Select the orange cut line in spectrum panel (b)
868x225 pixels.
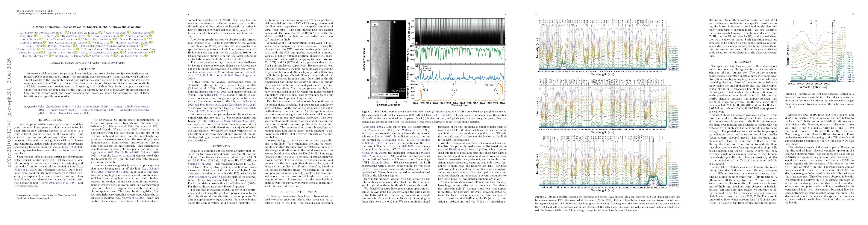(460, 42)
